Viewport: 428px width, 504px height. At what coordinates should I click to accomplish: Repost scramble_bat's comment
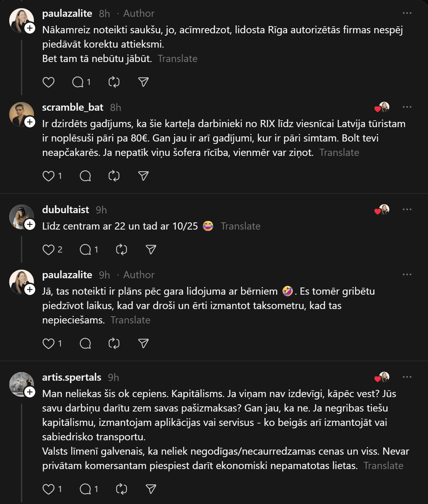114,176
